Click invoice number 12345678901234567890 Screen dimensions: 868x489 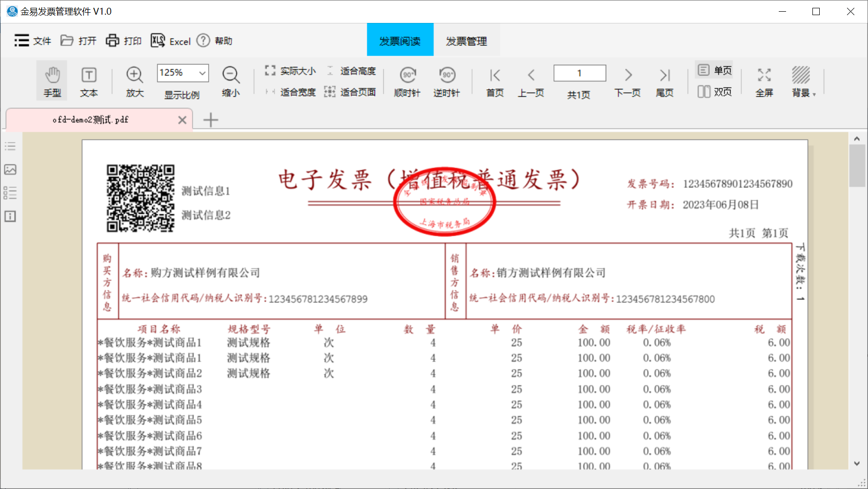[x=738, y=184]
